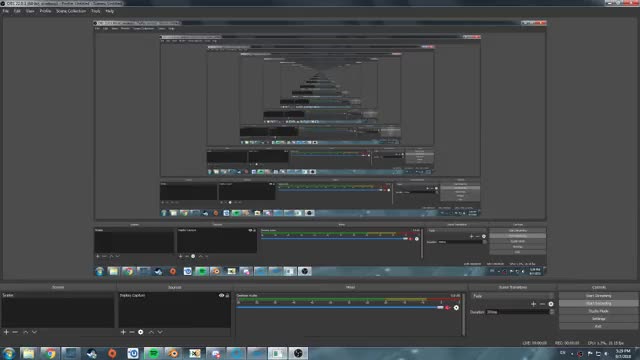
Task: Open the Tools menu
Action: pyautogui.click(x=96, y=11)
